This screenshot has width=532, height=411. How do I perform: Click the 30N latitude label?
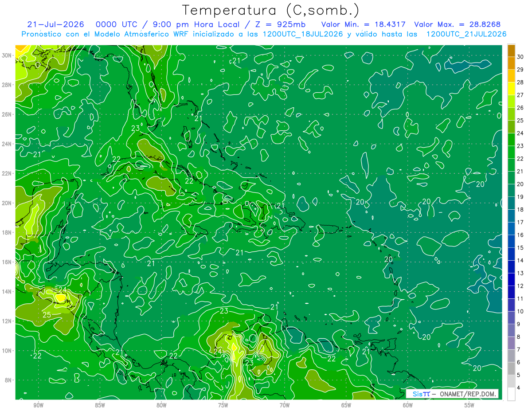7,55
